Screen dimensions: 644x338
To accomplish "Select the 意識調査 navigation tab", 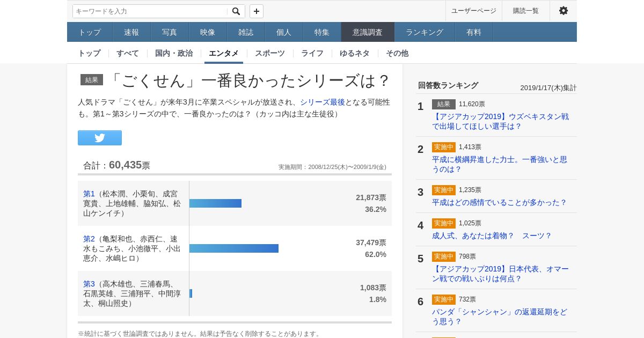I will 368,32.
